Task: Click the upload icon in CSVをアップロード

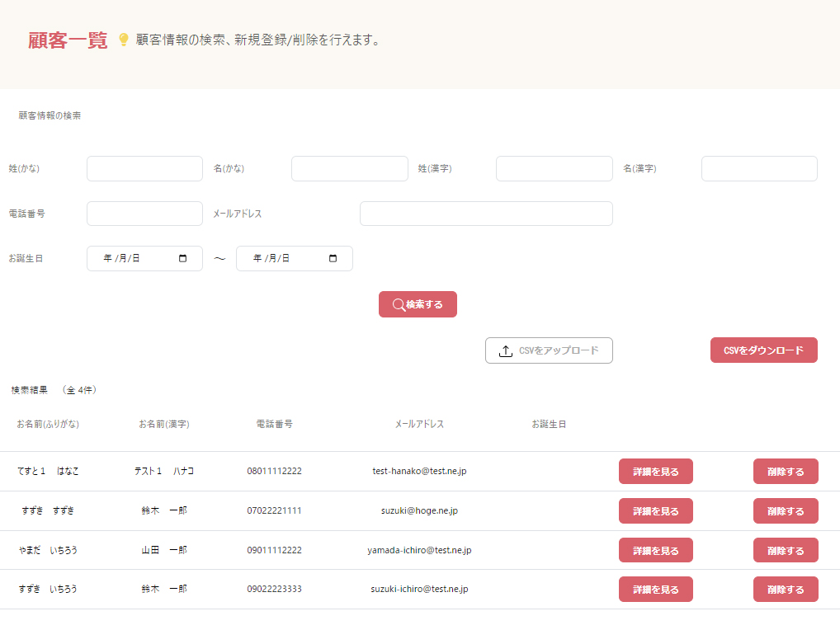Action: coord(506,350)
